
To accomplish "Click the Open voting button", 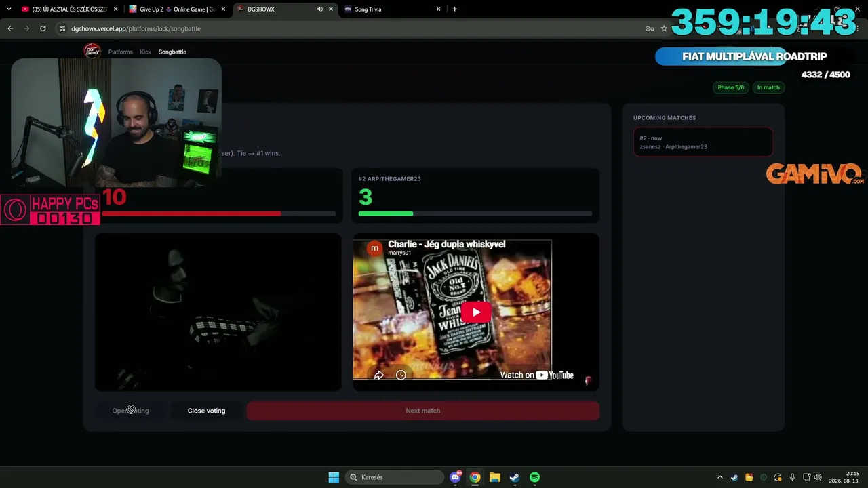I will coord(130,411).
